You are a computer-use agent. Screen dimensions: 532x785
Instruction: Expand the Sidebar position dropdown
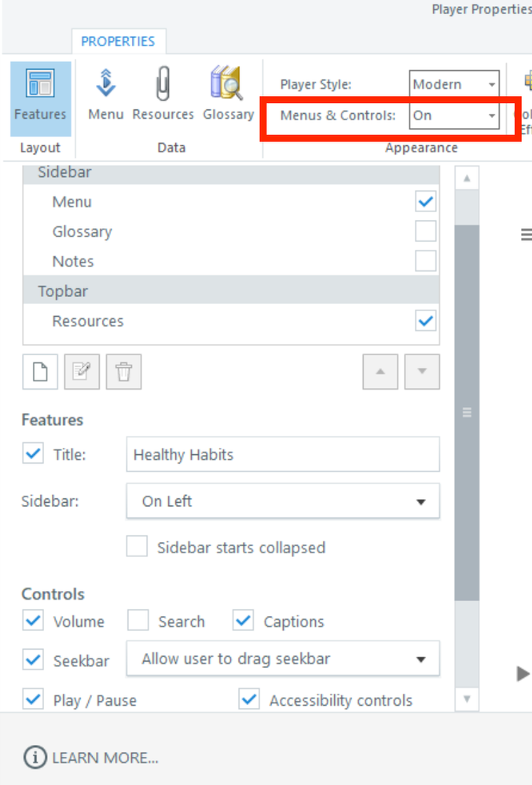[283, 501]
